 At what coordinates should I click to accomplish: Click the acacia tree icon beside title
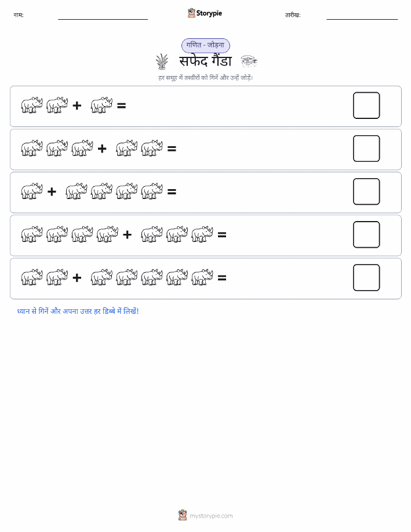click(x=249, y=61)
